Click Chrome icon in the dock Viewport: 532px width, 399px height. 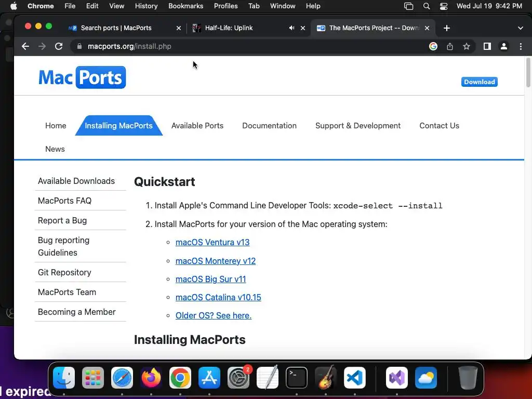click(180, 378)
